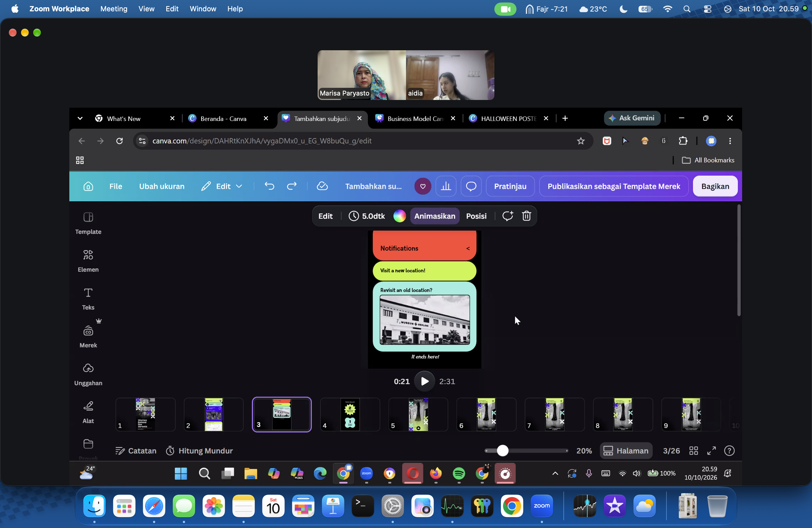
Task: Open the analytics bar chart icon
Action: 446,186
